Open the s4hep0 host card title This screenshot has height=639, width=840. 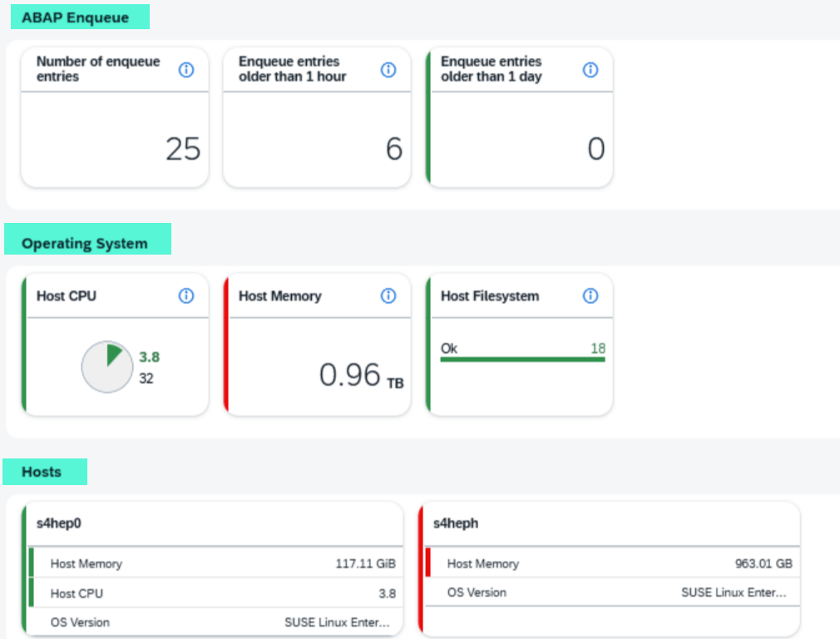click(x=59, y=523)
